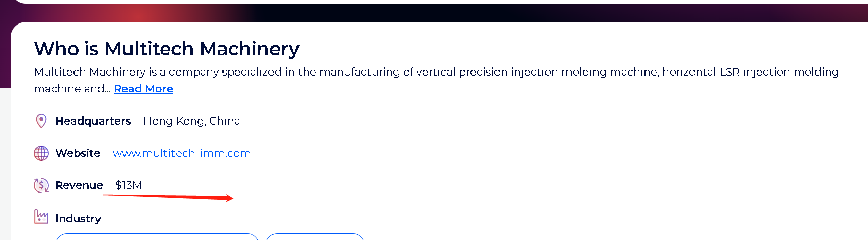Viewport: 868px width, 240px height.
Task: Click the Who is Multitech Machinery heading
Action: pos(166,49)
